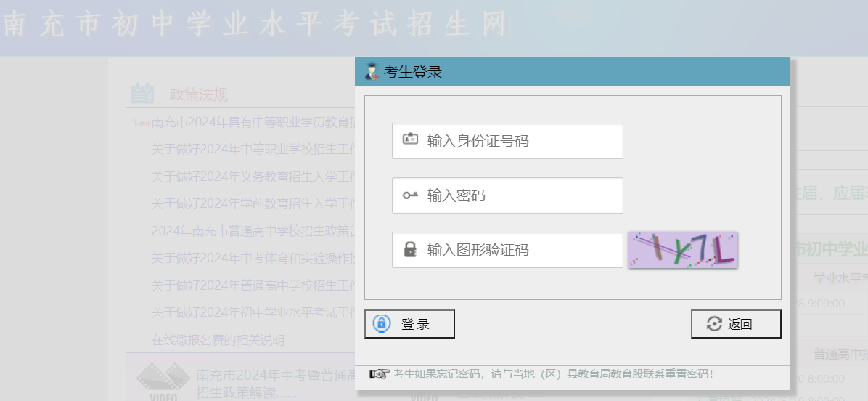Viewport: 868px width, 401px height.
Task: Click the blue lock icon on login button
Action: [x=382, y=324]
